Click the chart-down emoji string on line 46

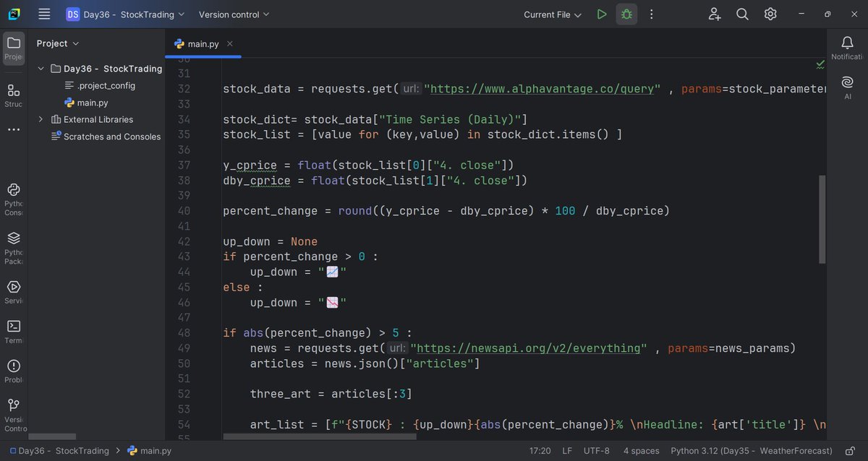[333, 303]
